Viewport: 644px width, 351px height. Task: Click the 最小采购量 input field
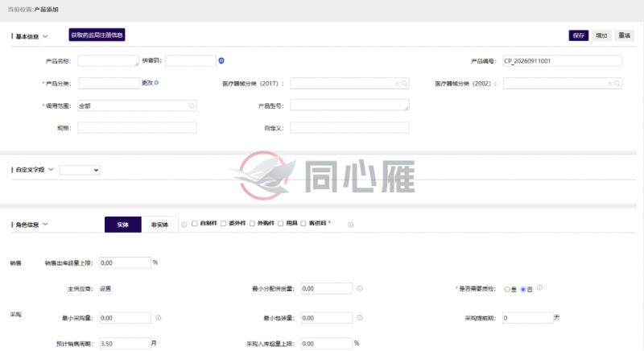point(126,318)
